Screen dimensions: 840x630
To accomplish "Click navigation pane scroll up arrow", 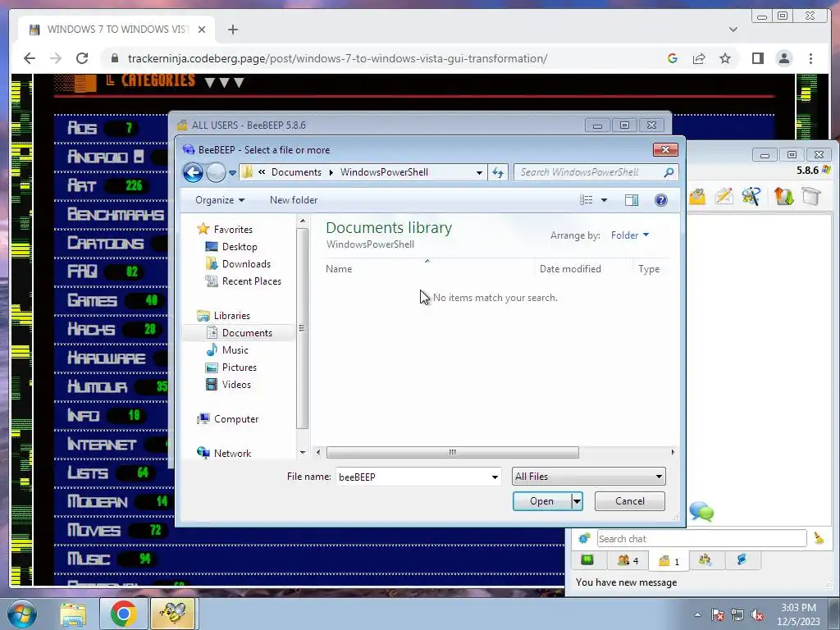I will click(x=303, y=221).
